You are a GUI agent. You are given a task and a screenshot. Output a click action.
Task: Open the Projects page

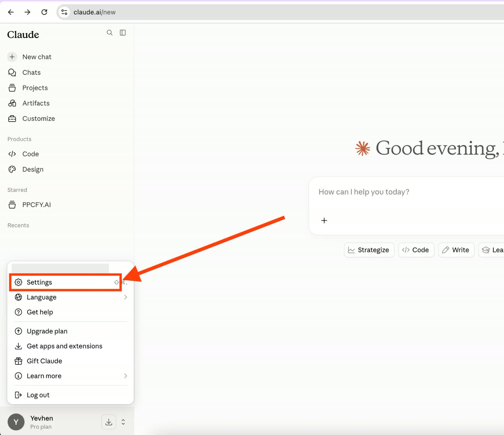(35, 88)
